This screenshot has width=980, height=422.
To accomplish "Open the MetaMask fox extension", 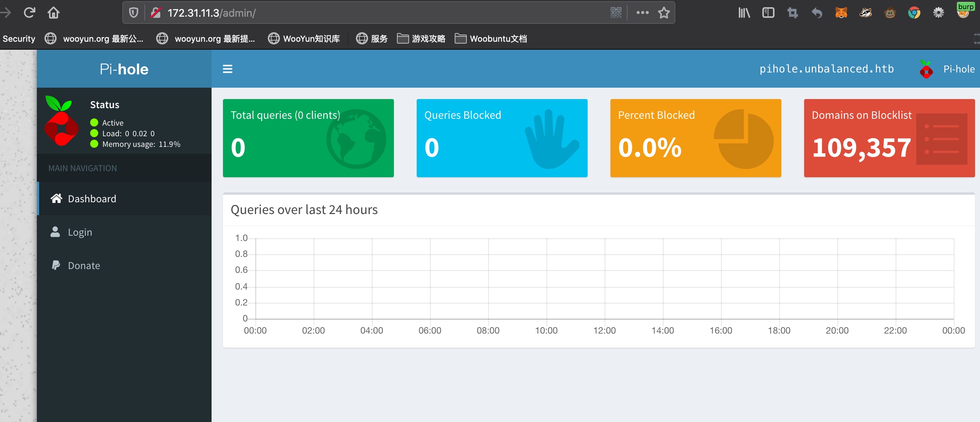I will [841, 13].
